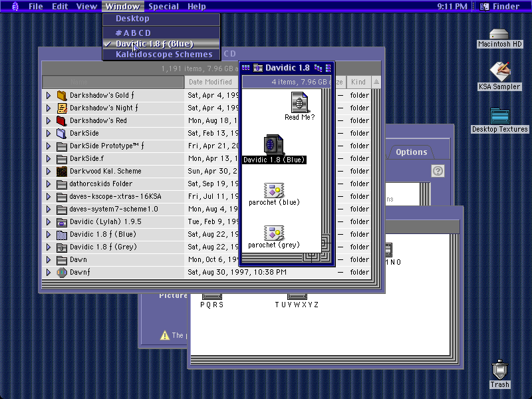
Task: Click the question mark help icon
Action: (438, 171)
